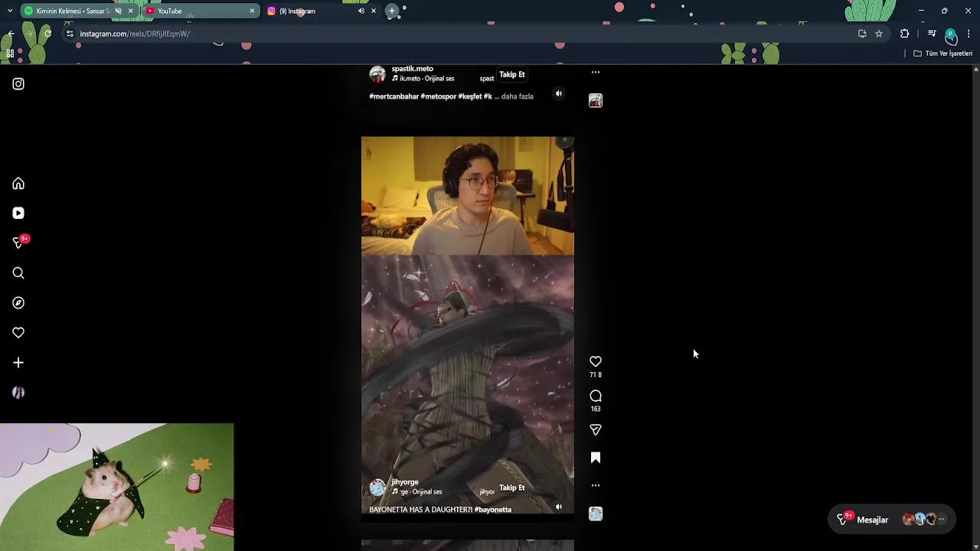Screen dimensions: 980x551
Task: Toggle sound on the Bayonetta reel
Action: click(559, 507)
